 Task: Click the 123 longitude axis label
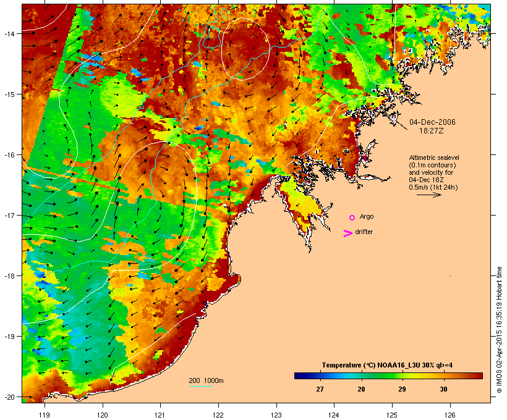point(276,415)
